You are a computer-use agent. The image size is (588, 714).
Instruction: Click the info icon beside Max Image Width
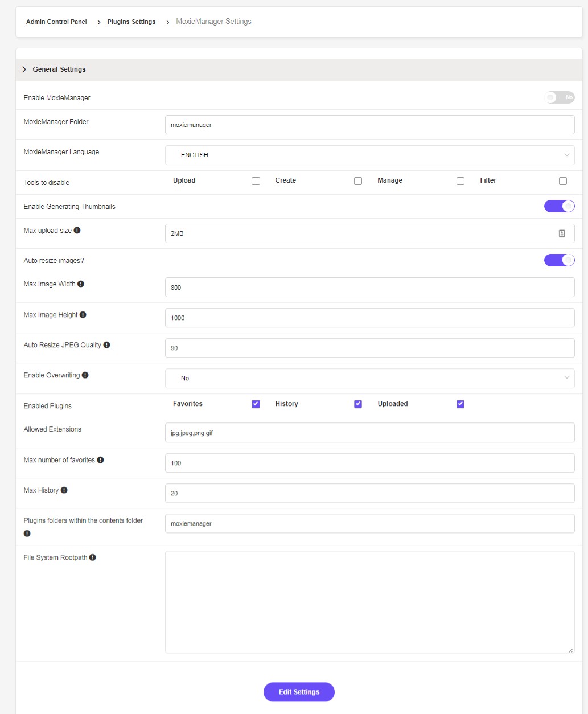pyautogui.click(x=81, y=284)
